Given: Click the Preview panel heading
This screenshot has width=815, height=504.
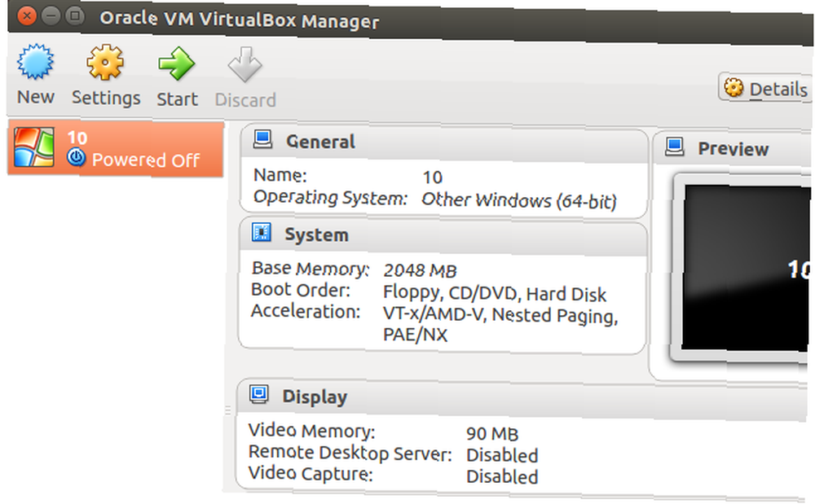Looking at the screenshot, I should pyautogui.click(x=733, y=149).
